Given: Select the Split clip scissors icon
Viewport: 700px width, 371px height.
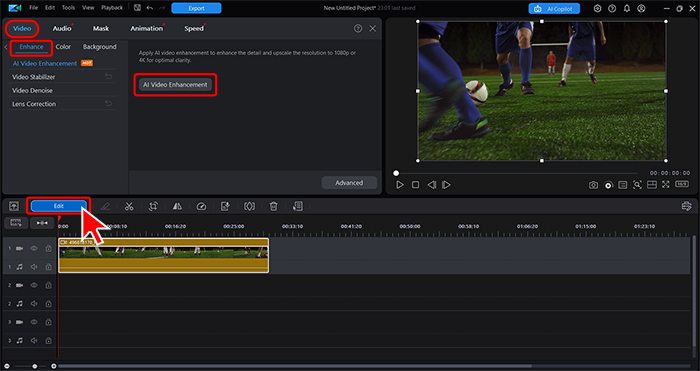Looking at the screenshot, I should pos(129,206).
